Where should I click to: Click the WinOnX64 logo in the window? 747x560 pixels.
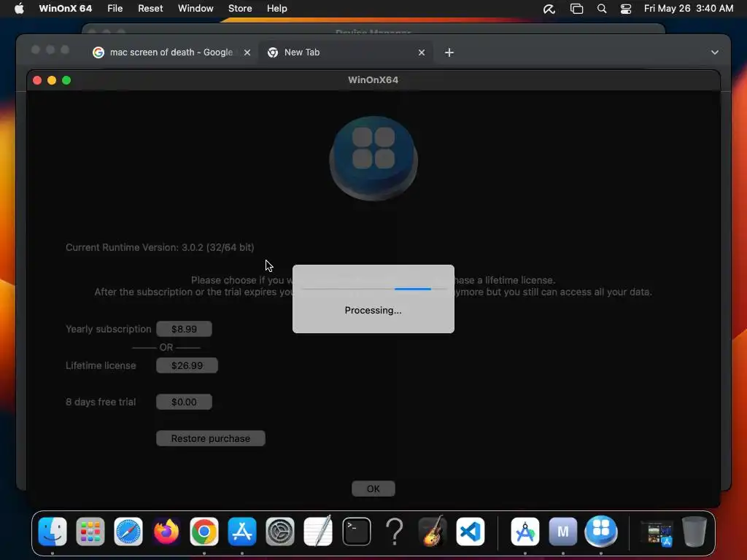[x=373, y=158]
